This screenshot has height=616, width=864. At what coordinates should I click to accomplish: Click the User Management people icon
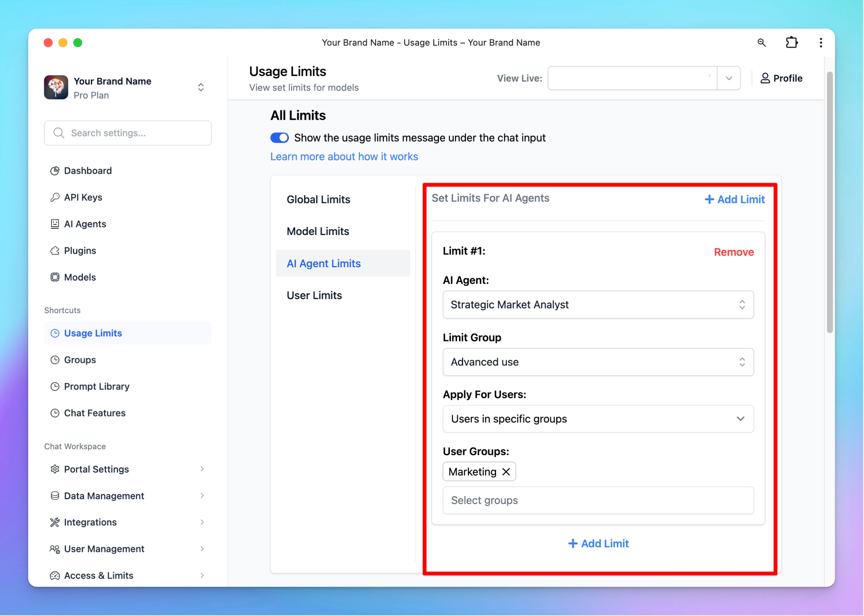pos(55,549)
